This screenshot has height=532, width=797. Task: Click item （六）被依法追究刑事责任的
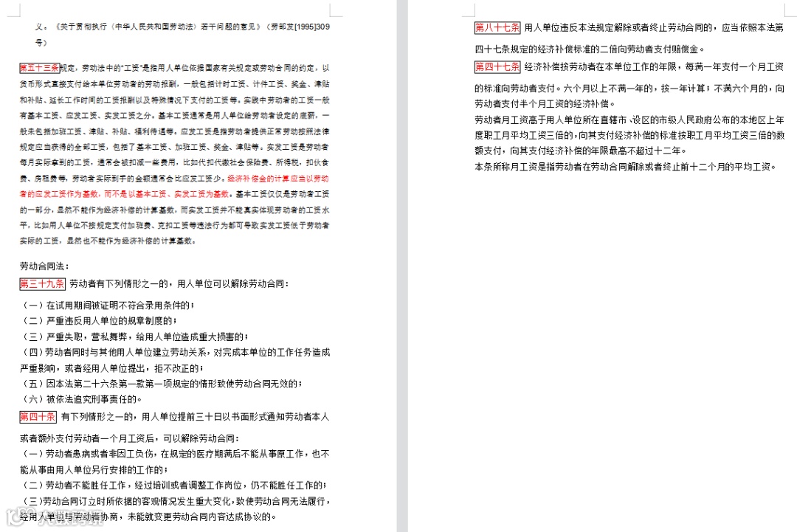(x=81, y=399)
